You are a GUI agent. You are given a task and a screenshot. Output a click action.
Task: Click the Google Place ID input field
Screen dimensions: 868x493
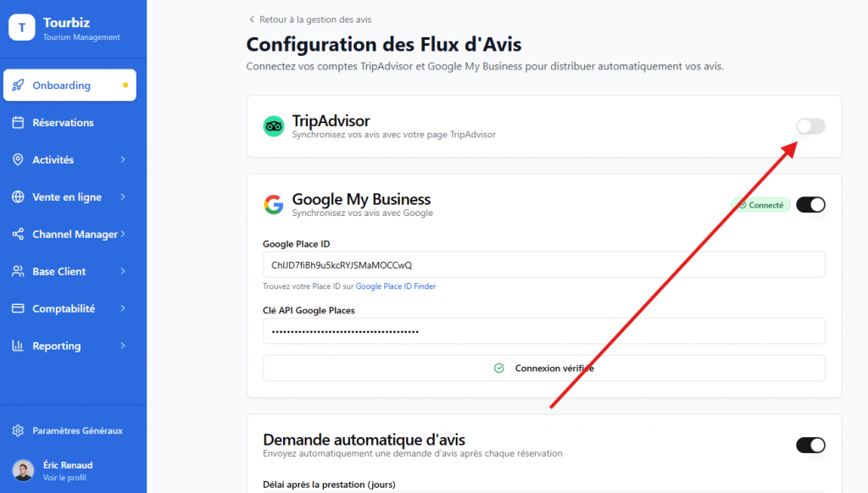point(543,264)
